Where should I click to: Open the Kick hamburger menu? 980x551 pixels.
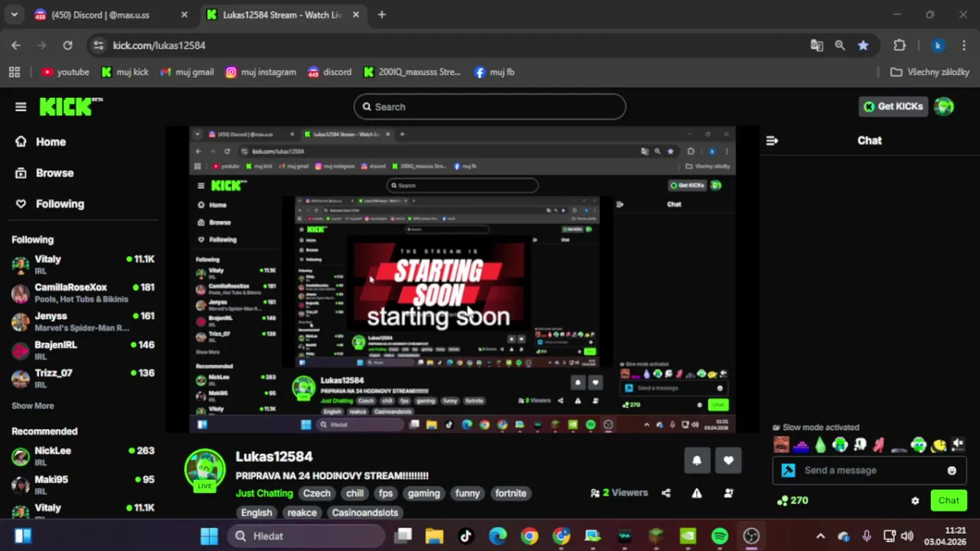click(x=21, y=107)
